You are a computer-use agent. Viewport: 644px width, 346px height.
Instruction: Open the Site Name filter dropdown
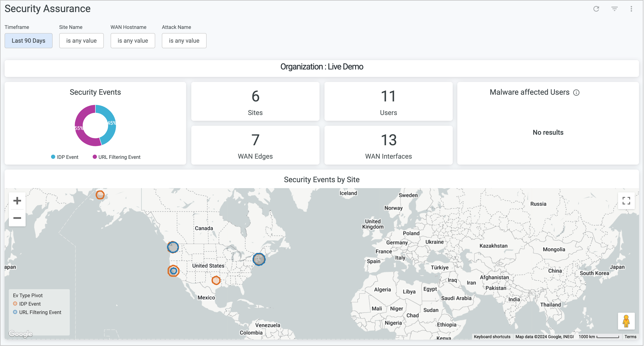81,41
